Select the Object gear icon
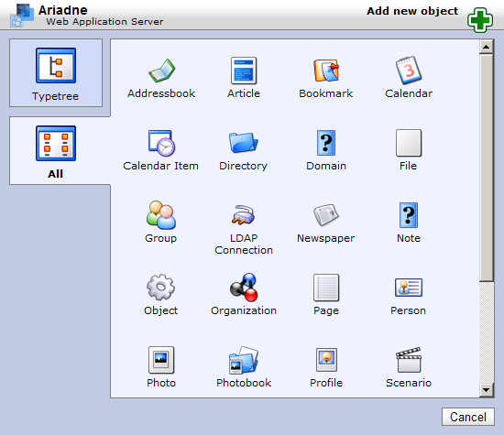The height and width of the screenshot is (435, 504). pos(160,287)
